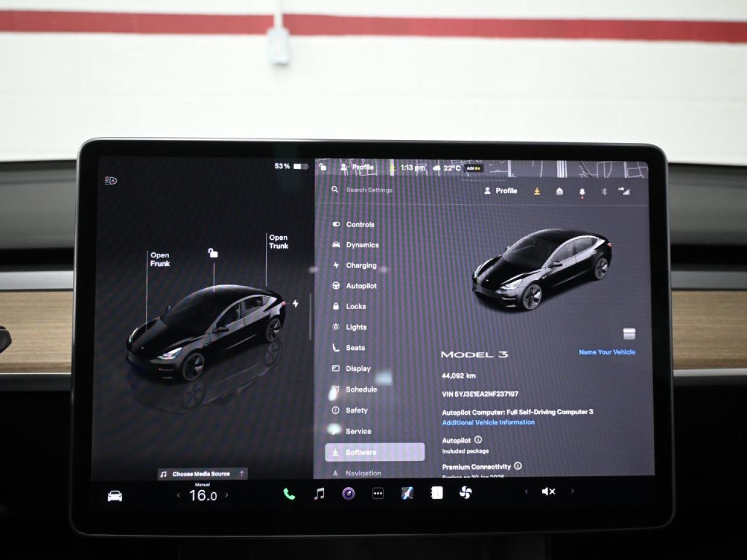The image size is (747, 560).
Task: Tap the LTE signal strength icon
Action: (x=624, y=191)
